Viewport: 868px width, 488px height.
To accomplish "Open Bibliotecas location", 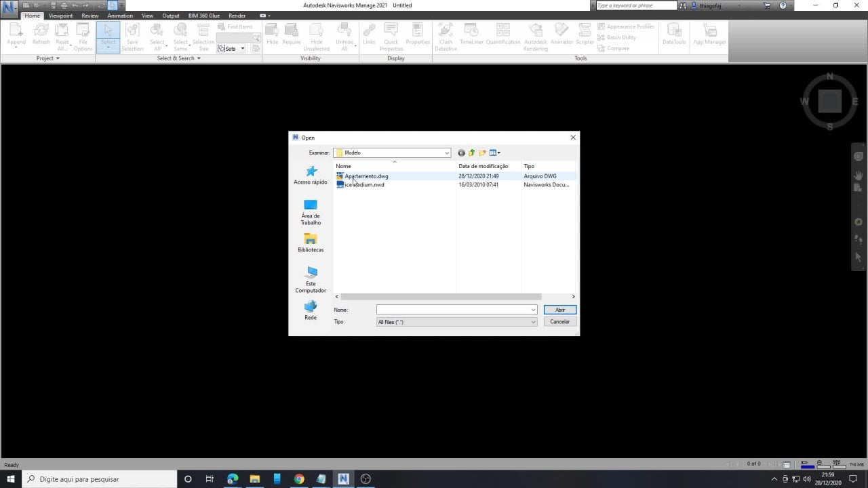I will point(311,243).
